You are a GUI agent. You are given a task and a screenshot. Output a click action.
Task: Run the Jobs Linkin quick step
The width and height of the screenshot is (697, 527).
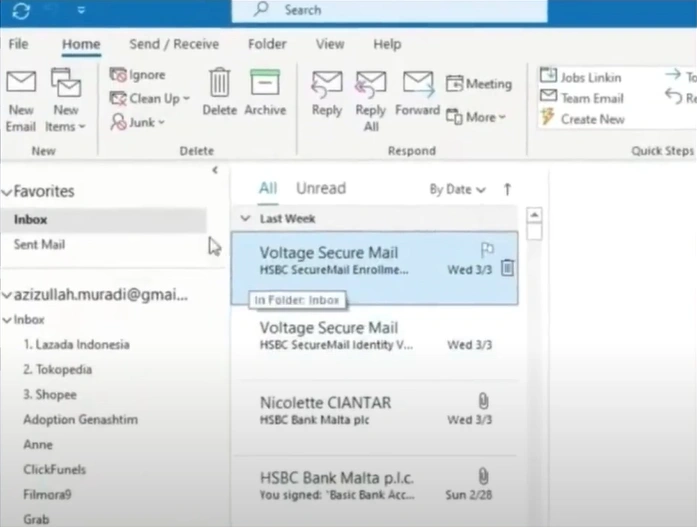[x=581, y=77]
